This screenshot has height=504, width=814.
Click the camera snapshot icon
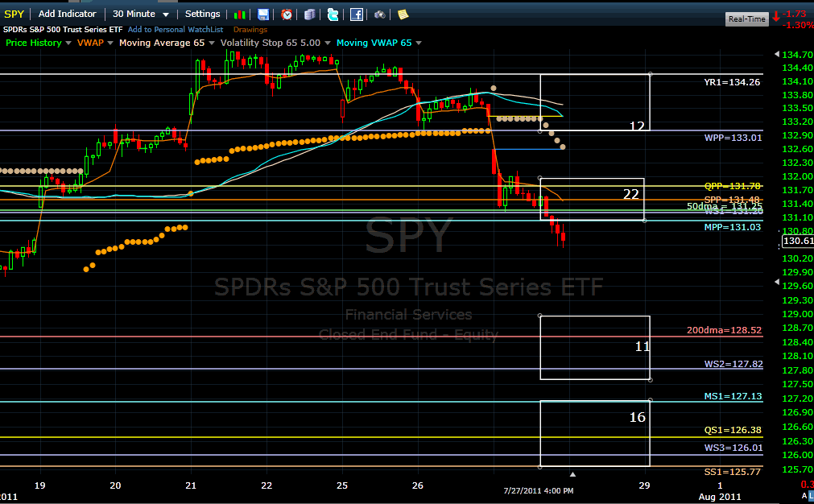click(380, 14)
